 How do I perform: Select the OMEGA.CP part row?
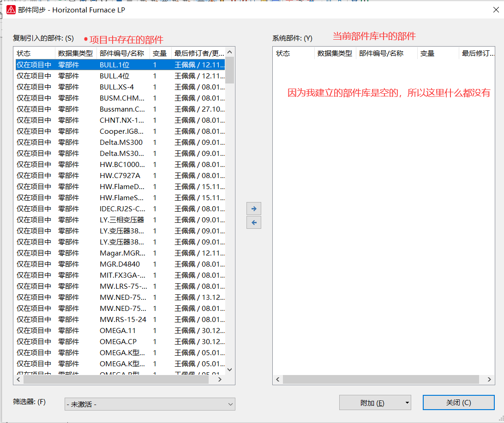(x=120, y=342)
